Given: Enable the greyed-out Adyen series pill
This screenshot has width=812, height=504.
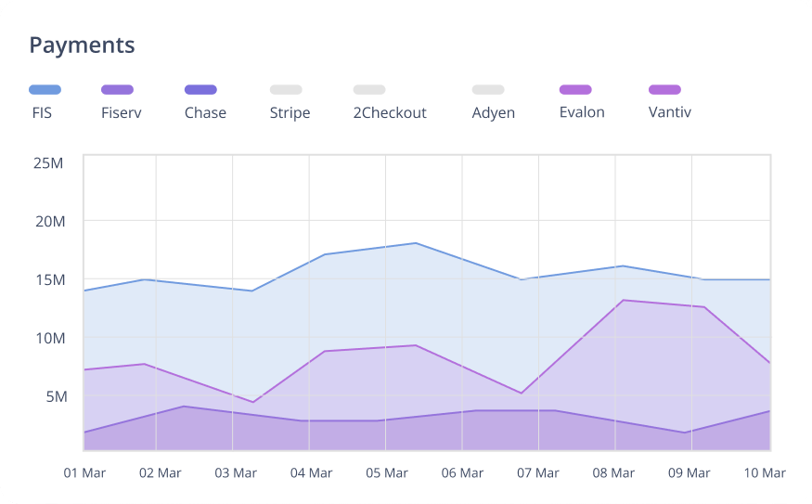Looking at the screenshot, I should (x=488, y=90).
